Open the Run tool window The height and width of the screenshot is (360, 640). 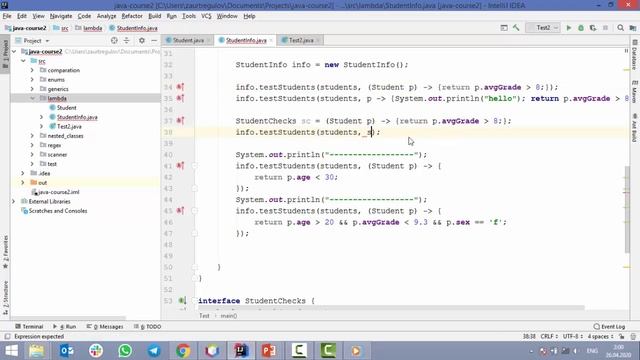point(65,327)
